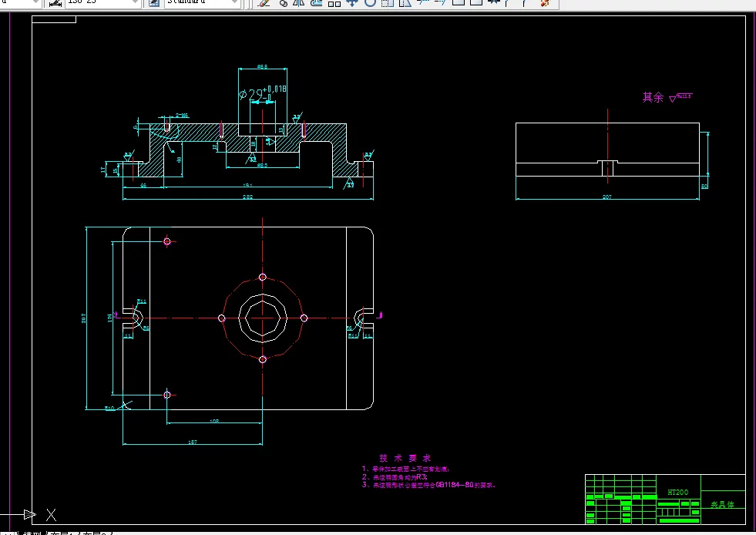Expand the ISO-25 dimension style dropdown
Viewport: 756px width, 535px height.
135,2
